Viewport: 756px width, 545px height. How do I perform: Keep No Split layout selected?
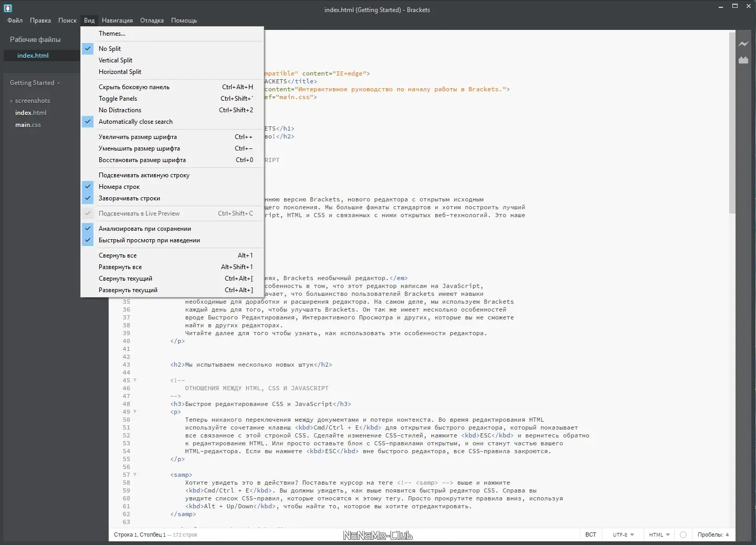click(x=172, y=49)
